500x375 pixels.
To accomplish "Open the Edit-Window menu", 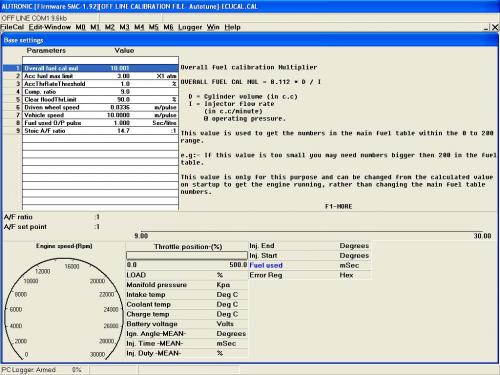I will click(50, 27).
